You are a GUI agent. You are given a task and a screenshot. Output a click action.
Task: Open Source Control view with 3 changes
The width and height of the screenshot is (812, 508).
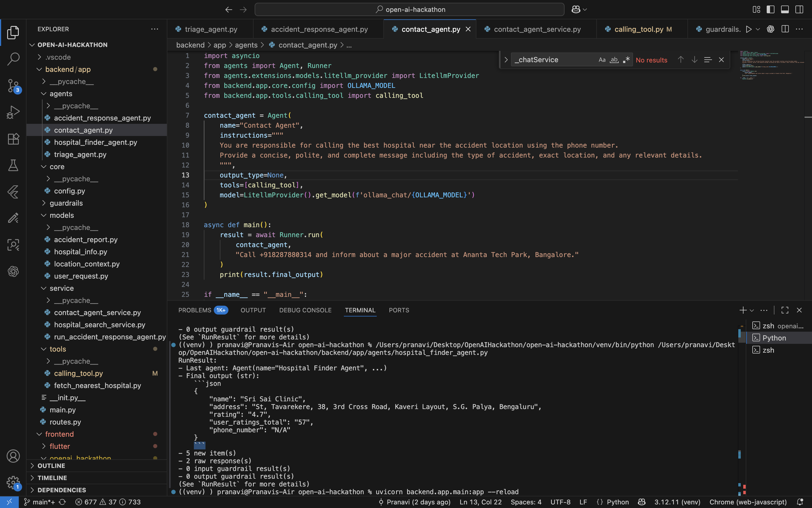(13, 85)
